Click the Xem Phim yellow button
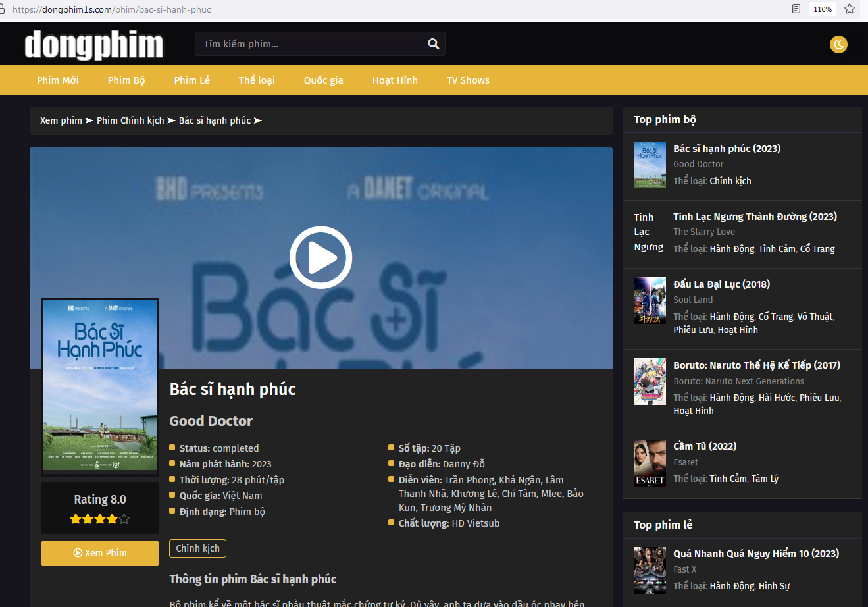This screenshot has height=607, width=868. click(100, 553)
